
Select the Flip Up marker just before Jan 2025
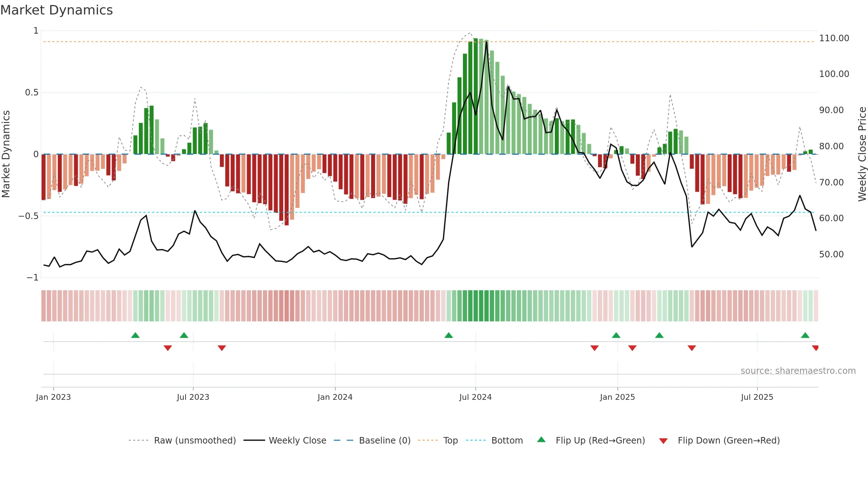(616, 335)
